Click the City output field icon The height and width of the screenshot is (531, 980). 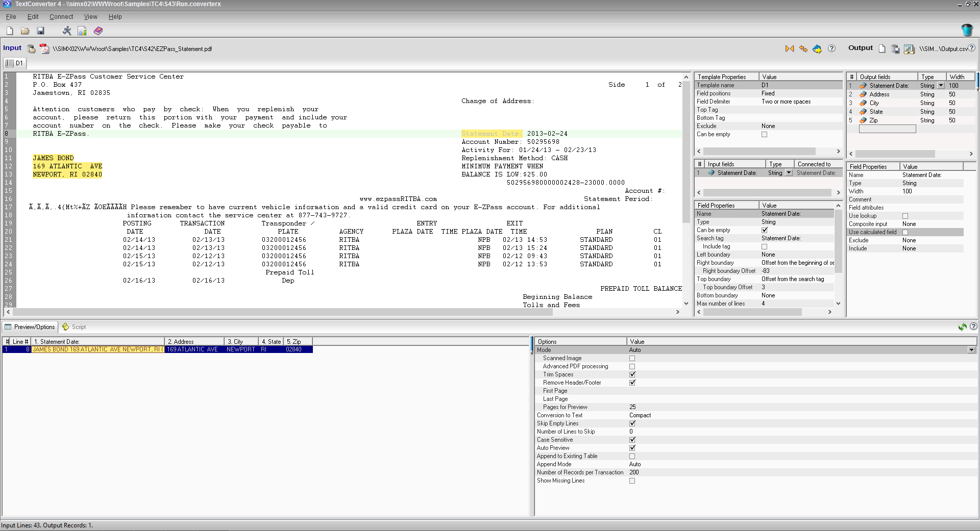tap(863, 103)
